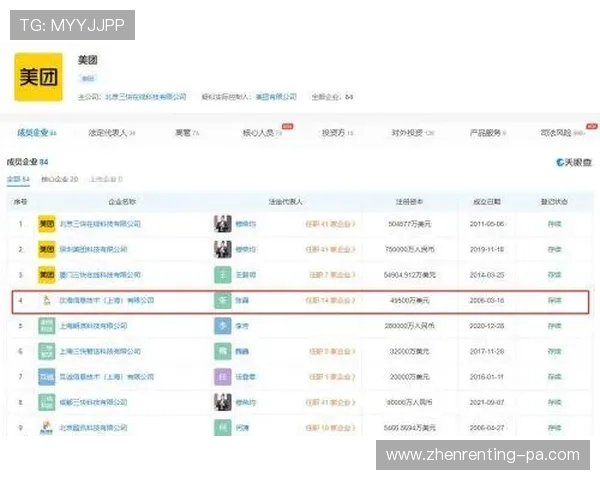This screenshot has height=480, width=600.
Task: Open representative photo avatar in row 2
Action: pos(223,250)
